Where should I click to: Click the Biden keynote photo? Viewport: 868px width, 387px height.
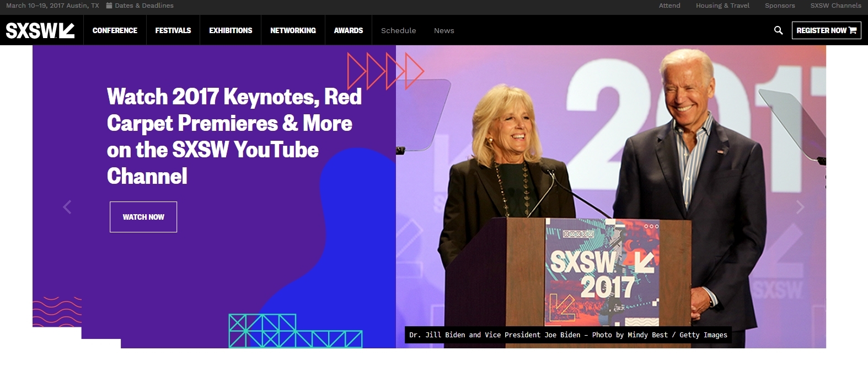pyautogui.click(x=611, y=197)
